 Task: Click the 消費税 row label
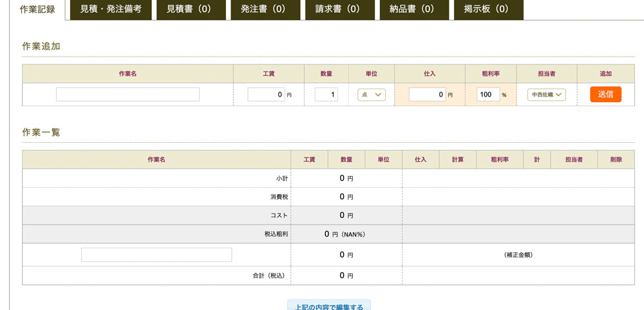tap(279, 197)
